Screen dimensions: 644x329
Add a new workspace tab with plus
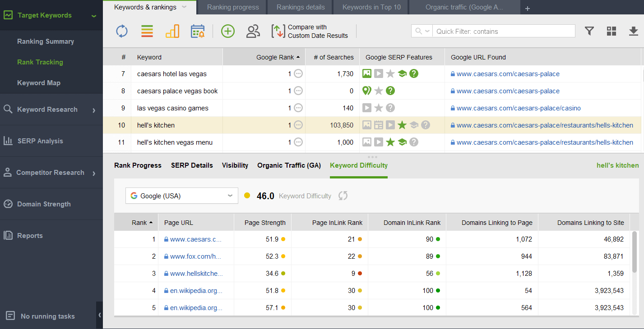click(x=528, y=8)
